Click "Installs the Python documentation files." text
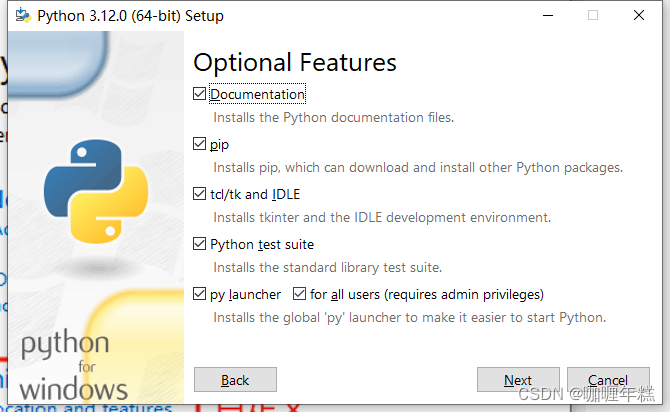This screenshot has width=670, height=412. (x=333, y=118)
